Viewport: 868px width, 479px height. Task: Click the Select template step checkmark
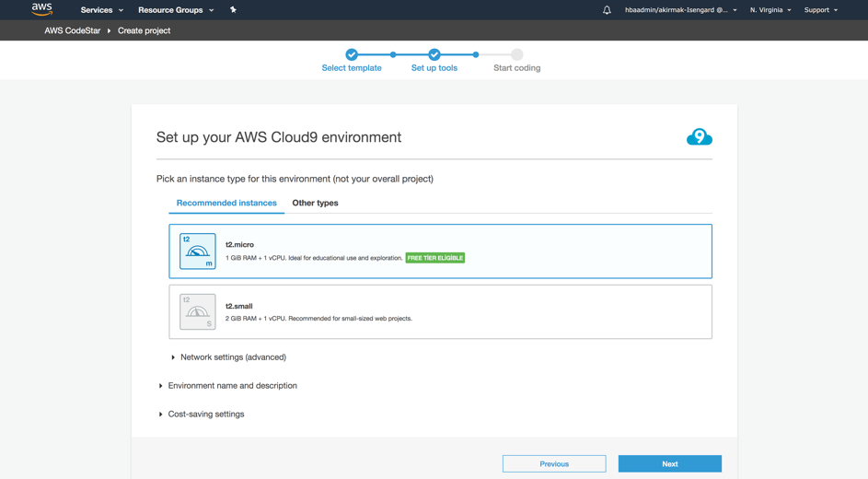pyautogui.click(x=352, y=54)
